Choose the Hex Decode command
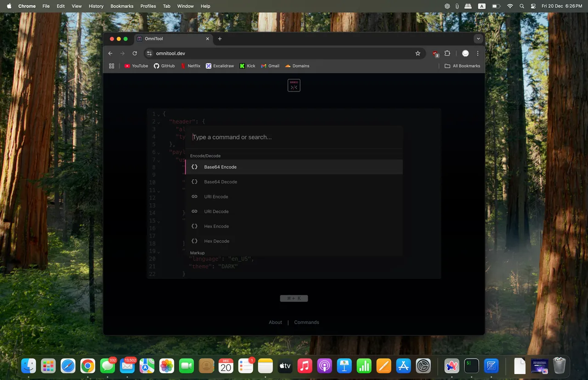The image size is (588, 380). (216, 241)
